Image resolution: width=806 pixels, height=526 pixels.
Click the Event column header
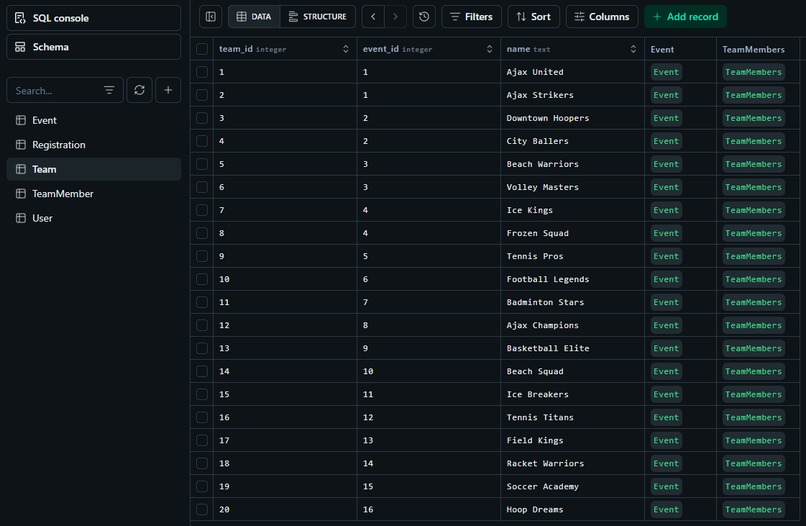pyautogui.click(x=680, y=49)
